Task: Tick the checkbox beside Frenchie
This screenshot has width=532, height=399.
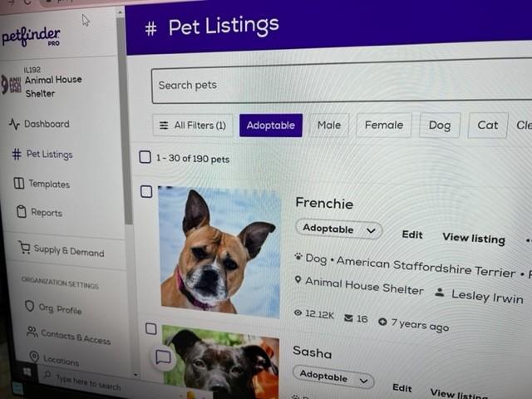Action: (146, 192)
